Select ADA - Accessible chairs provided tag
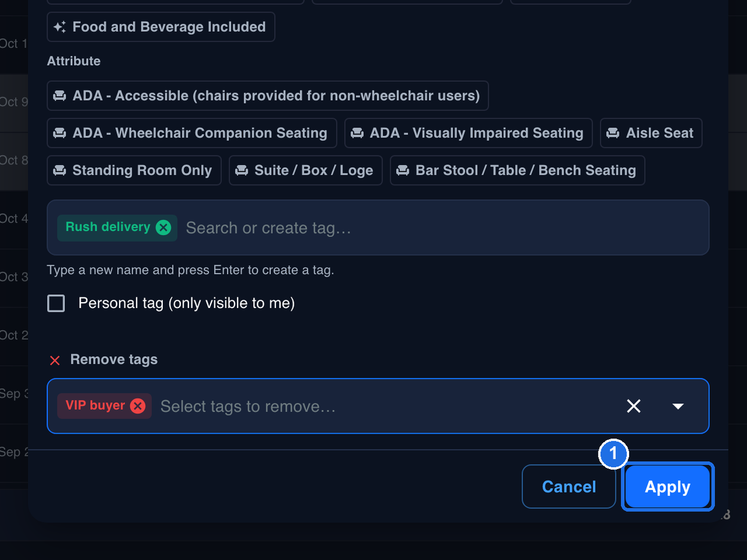This screenshot has width=747, height=560. click(x=268, y=96)
